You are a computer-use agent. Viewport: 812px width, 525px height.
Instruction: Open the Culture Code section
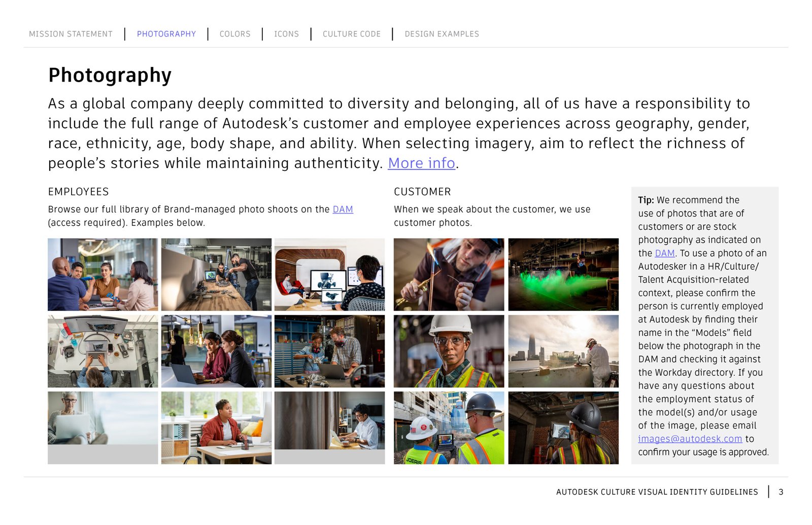coord(351,34)
